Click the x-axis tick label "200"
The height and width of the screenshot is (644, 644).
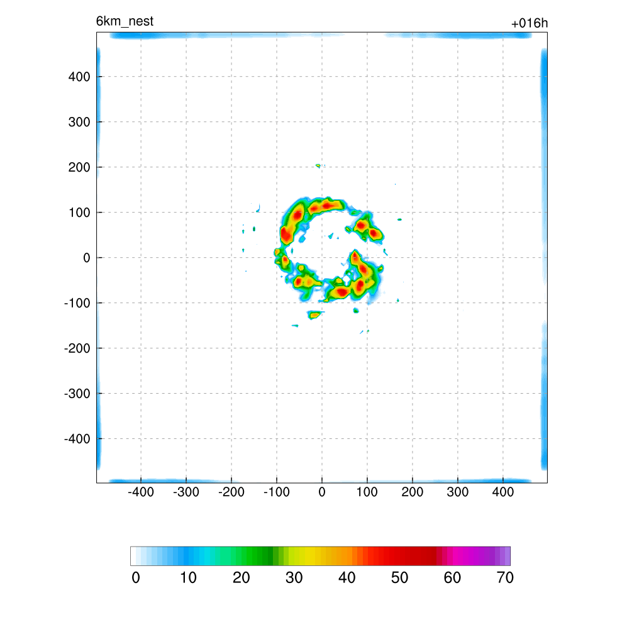(x=413, y=492)
